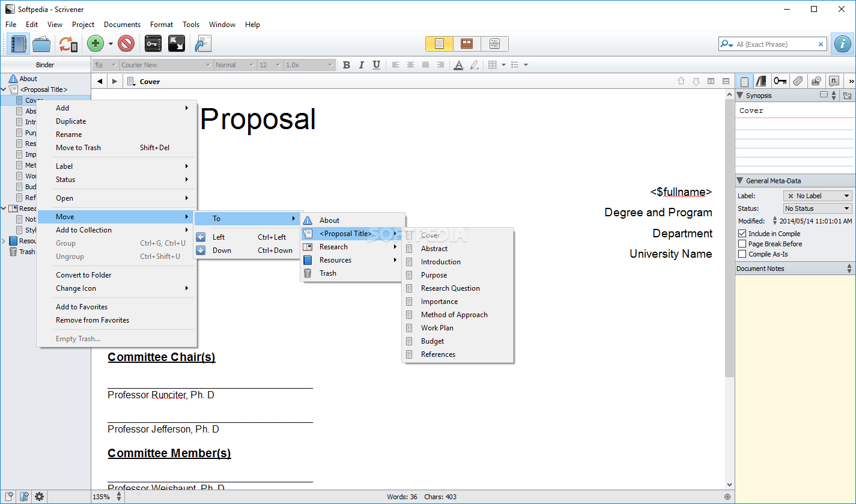Enable Compile As-Is checkbox
Screen dimensions: 856x504
tap(742, 254)
